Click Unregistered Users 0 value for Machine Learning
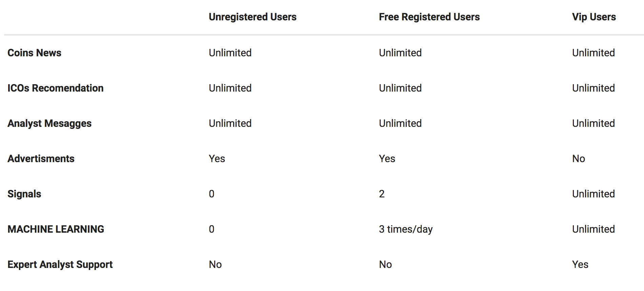Viewport: 644px width, 291px height. 212,229
